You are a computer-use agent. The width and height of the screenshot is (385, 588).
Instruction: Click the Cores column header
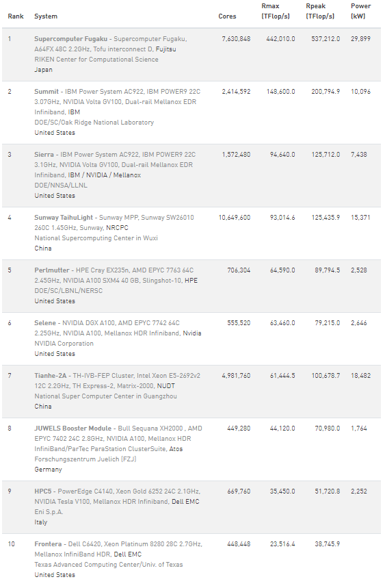(x=227, y=16)
